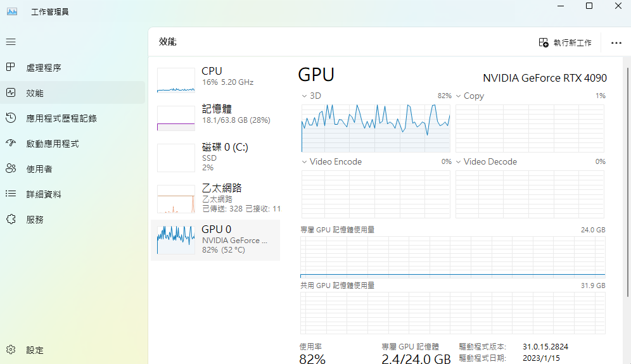The width and height of the screenshot is (631, 364).
Task: Click the GPU 0 mini graph
Action: (176, 240)
